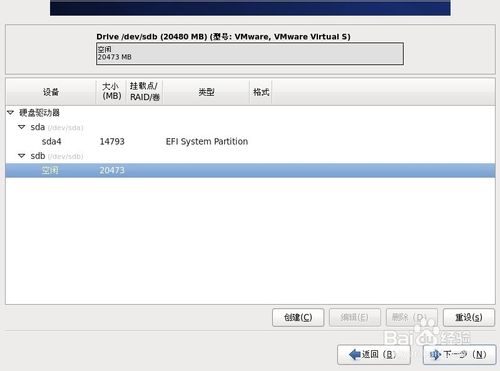
Task: Collapse the sda drive expander triangle
Action: 22,127
